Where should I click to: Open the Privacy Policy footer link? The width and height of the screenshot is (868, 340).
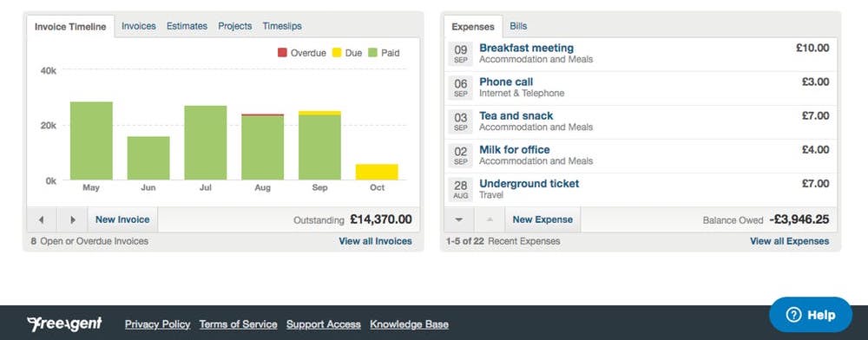click(158, 324)
